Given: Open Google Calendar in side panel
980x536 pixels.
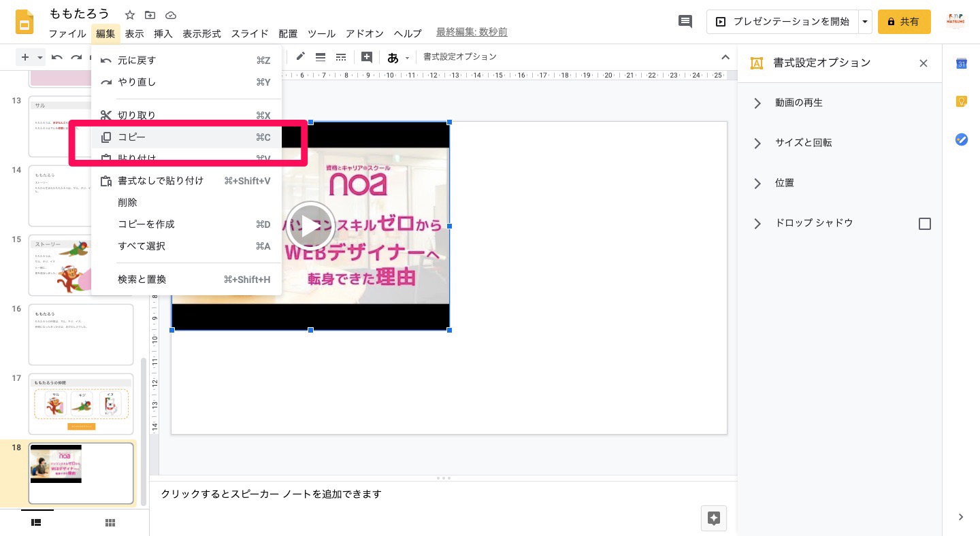Looking at the screenshot, I should [962, 63].
